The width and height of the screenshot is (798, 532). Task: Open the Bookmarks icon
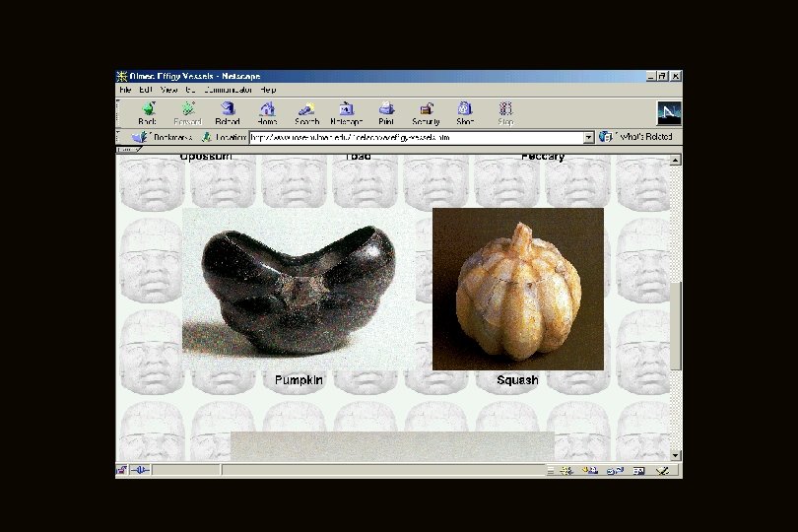tap(140, 137)
